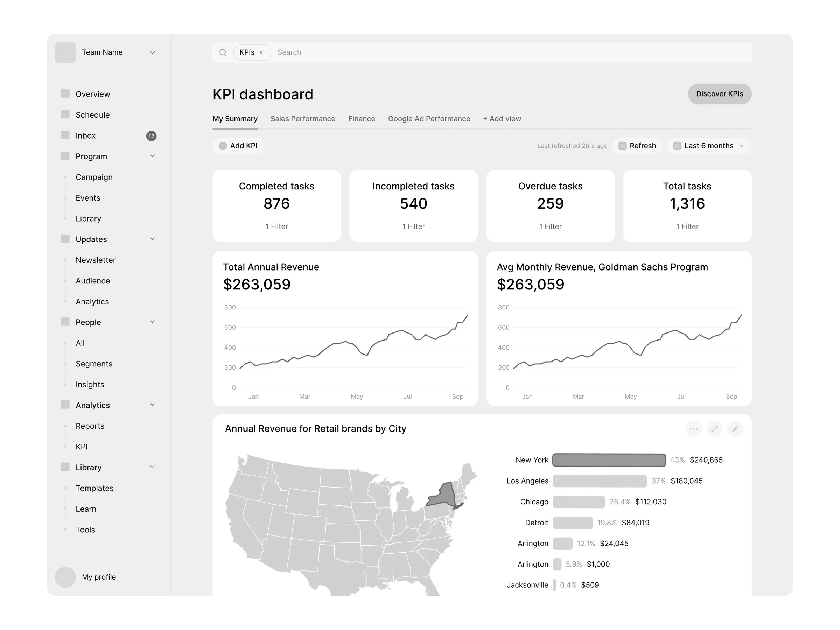Viewport: 840px width, 630px height.
Task: Open My profile link
Action: tap(99, 577)
